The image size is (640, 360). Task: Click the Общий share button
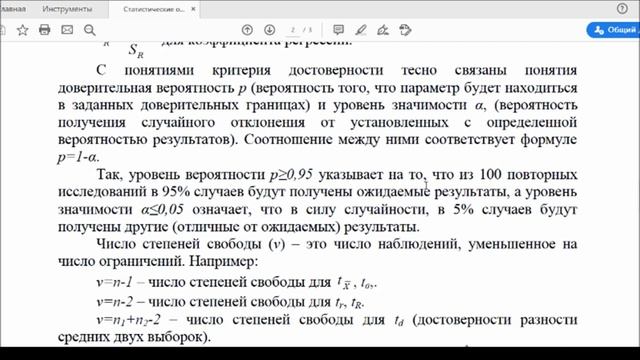pyautogui.click(x=614, y=30)
